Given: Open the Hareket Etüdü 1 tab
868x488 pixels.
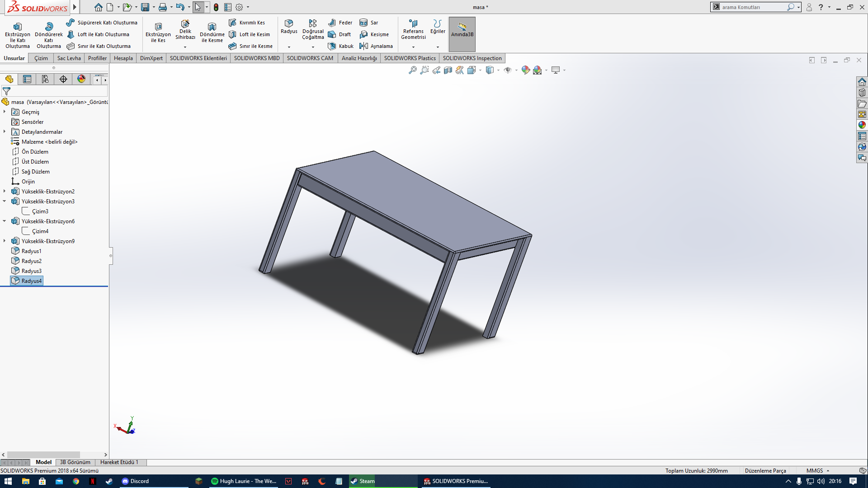Looking at the screenshot, I should (x=119, y=462).
